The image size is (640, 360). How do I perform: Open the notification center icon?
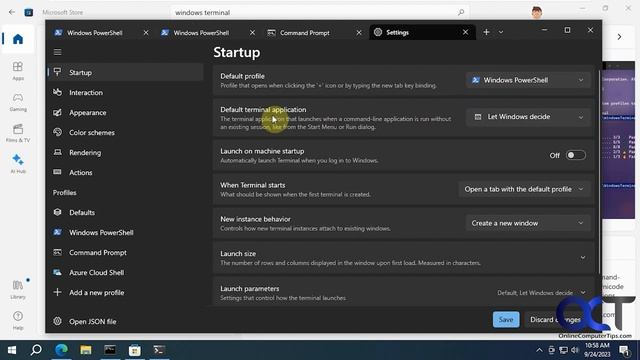click(624, 350)
